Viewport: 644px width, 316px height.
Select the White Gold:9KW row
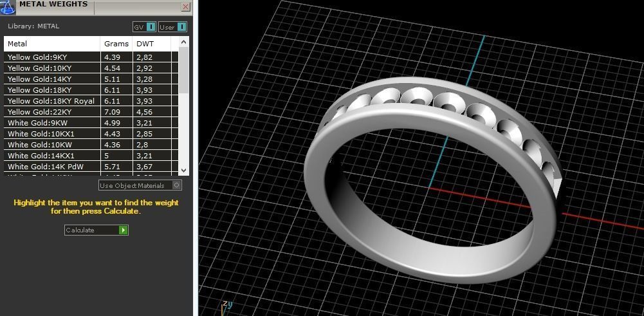(91, 123)
